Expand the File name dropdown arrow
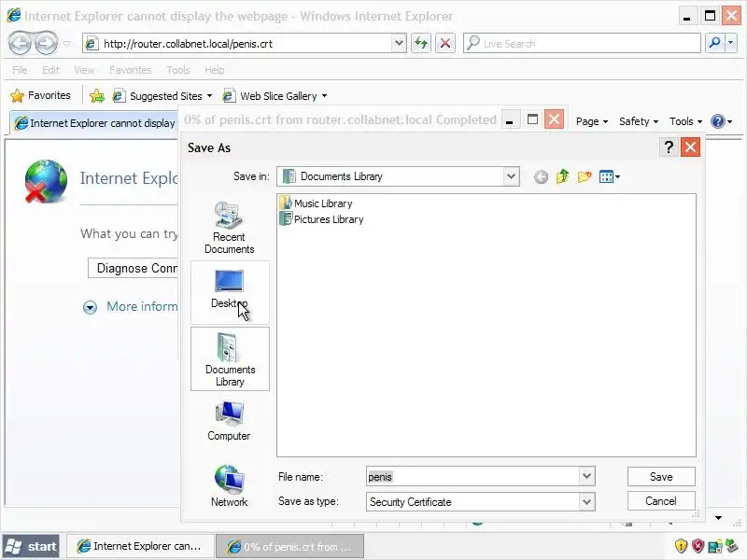 coord(587,476)
